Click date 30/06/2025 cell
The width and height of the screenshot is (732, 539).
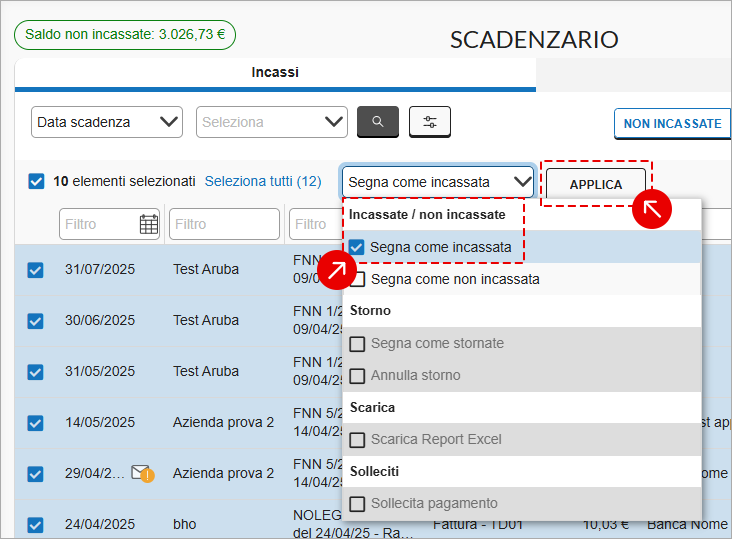(x=100, y=320)
